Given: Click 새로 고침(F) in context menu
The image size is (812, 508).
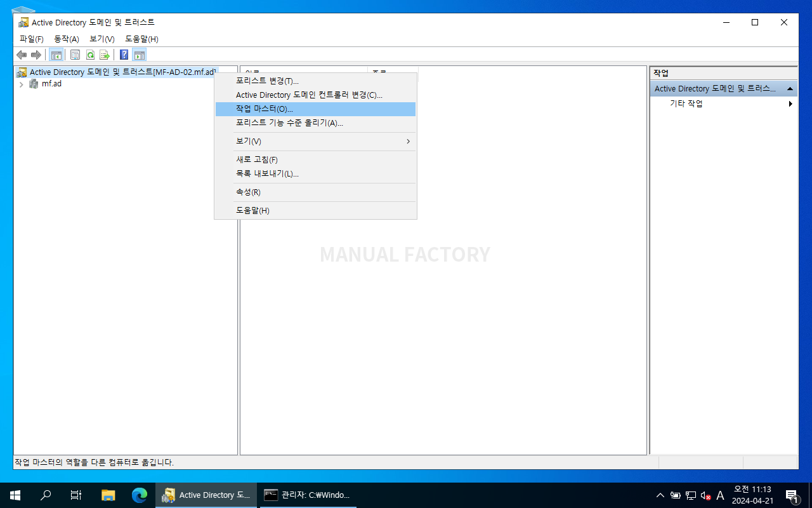Looking at the screenshot, I should click(x=315, y=159).
